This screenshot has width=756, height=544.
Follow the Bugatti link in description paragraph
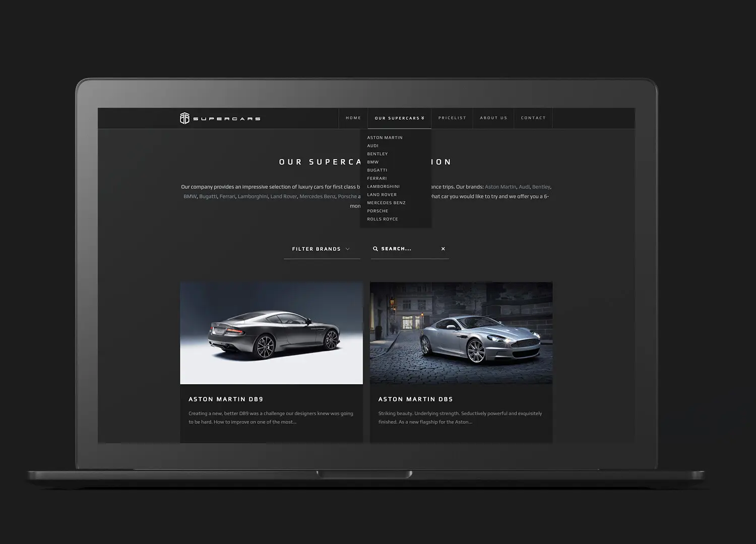tap(208, 196)
